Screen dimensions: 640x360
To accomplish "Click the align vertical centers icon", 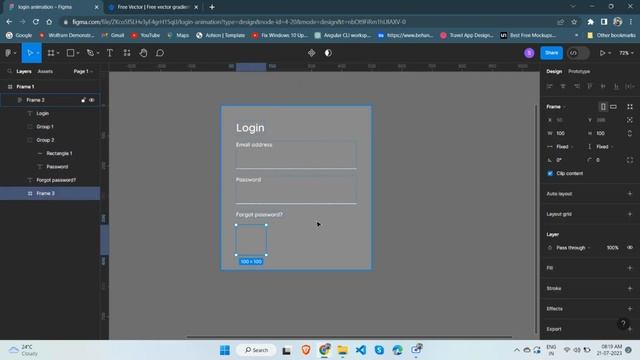I will pyautogui.click(x=603, y=86).
